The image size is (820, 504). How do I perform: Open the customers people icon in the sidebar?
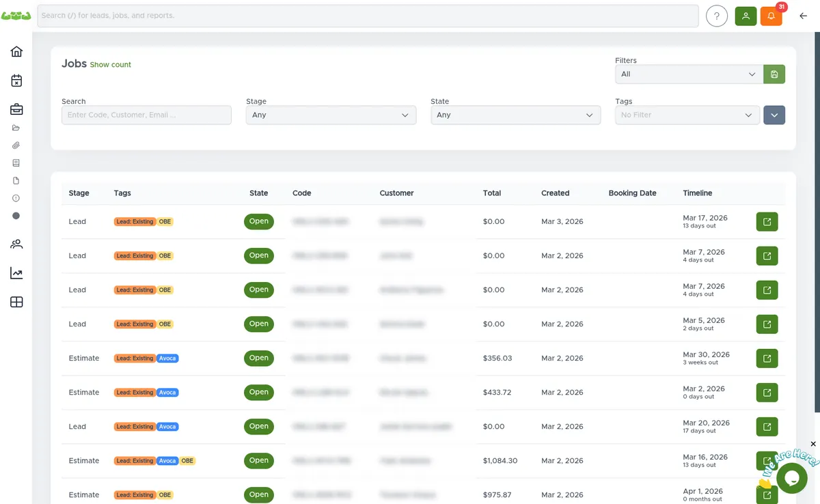click(16, 243)
